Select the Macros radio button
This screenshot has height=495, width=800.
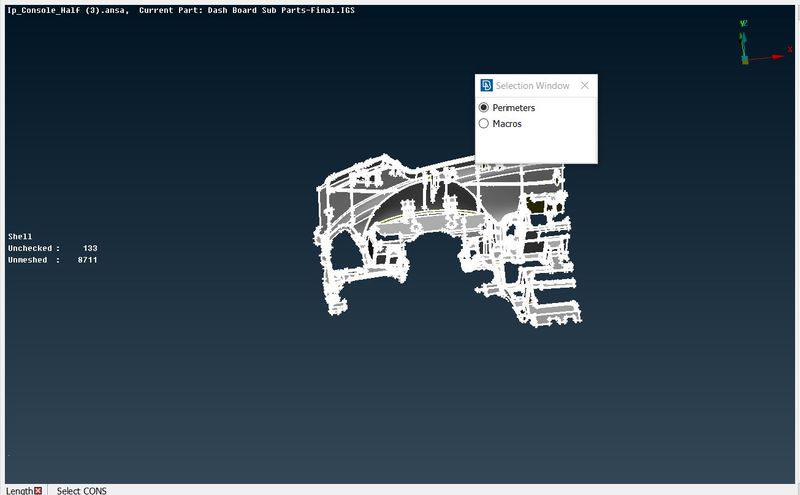[x=484, y=123]
